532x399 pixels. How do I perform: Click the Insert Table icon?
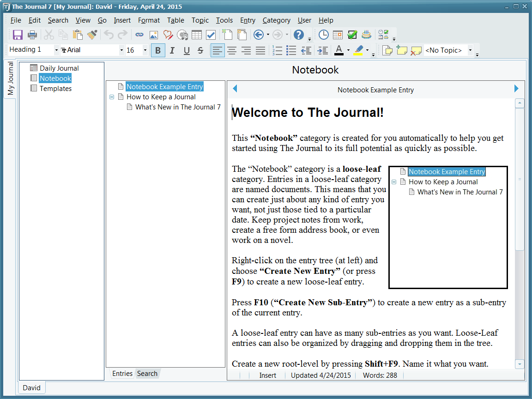pos(197,35)
